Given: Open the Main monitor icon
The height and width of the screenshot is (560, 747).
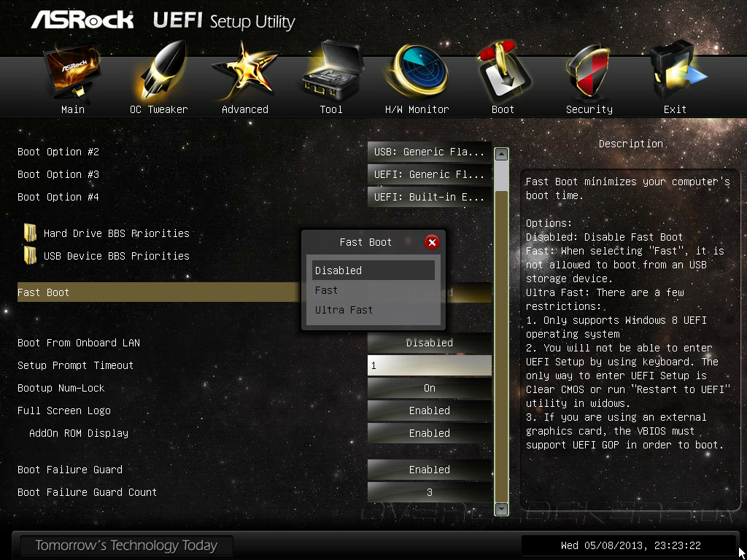Looking at the screenshot, I should [x=72, y=71].
